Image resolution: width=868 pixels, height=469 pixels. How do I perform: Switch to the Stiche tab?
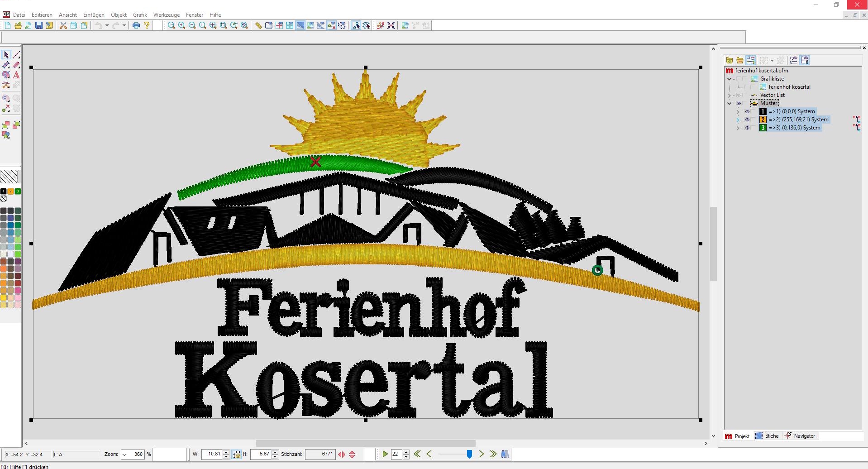[768, 436]
